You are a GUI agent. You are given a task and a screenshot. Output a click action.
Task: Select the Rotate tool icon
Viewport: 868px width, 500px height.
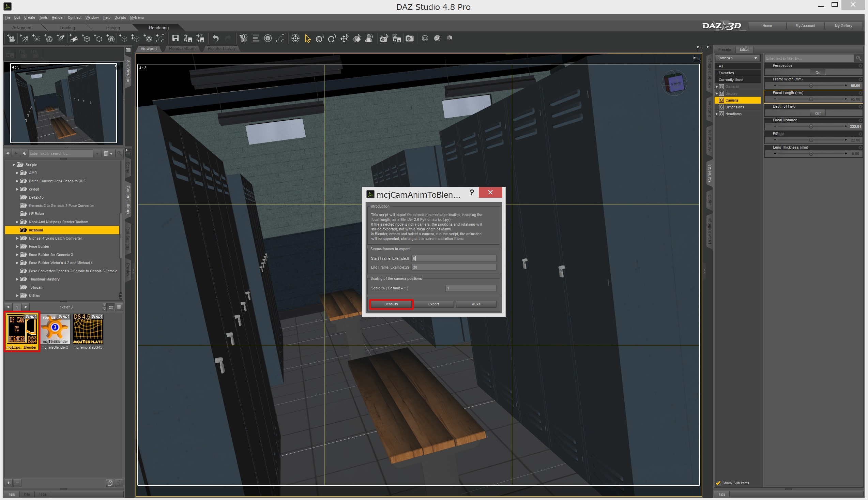332,39
